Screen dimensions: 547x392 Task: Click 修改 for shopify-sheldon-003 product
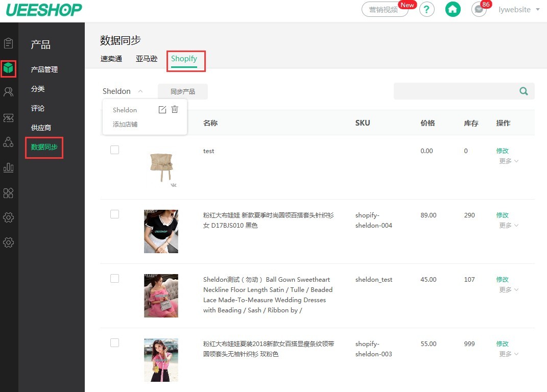pyautogui.click(x=503, y=344)
